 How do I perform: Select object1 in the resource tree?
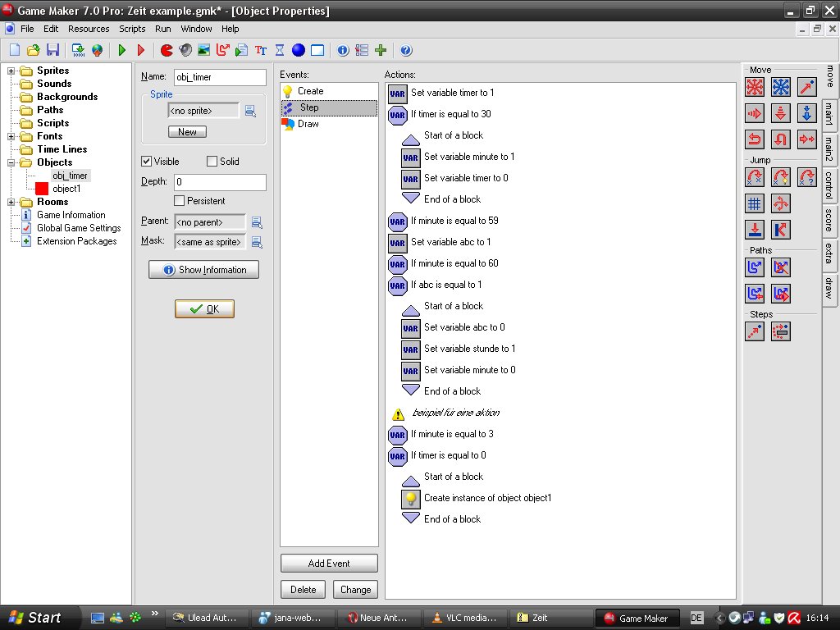pos(66,189)
